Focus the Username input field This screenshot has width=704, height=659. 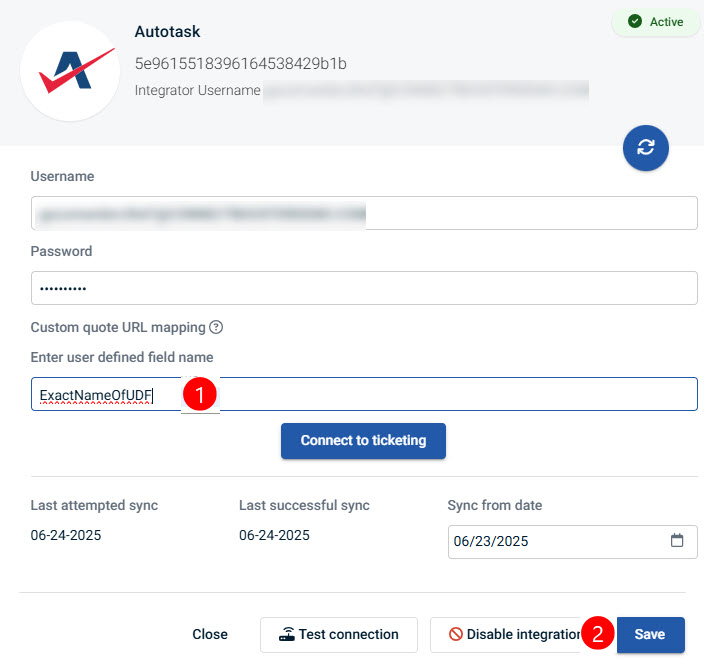(x=364, y=213)
